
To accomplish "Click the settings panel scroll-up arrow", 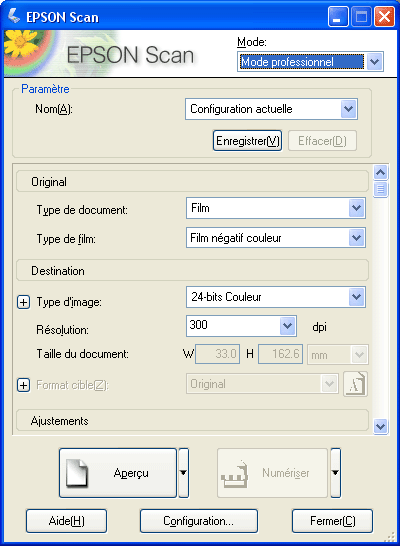I will (381, 172).
